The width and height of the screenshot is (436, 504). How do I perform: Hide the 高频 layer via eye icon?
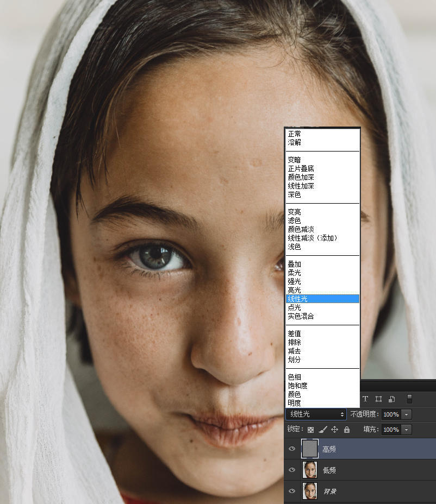pos(292,449)
